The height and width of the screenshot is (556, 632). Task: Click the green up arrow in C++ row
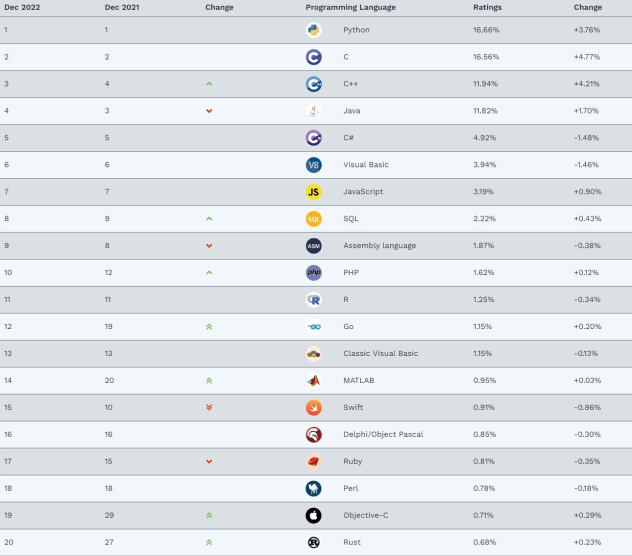tap(209, 84)
